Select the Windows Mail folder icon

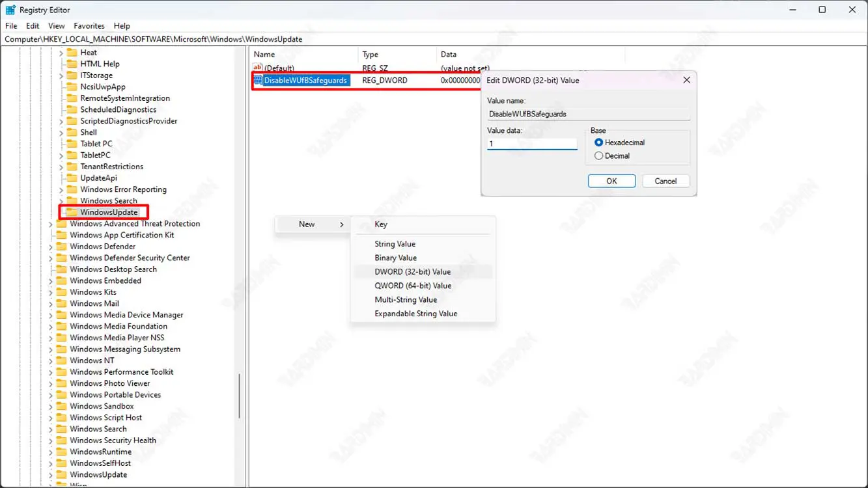click(x=61, y=303)
